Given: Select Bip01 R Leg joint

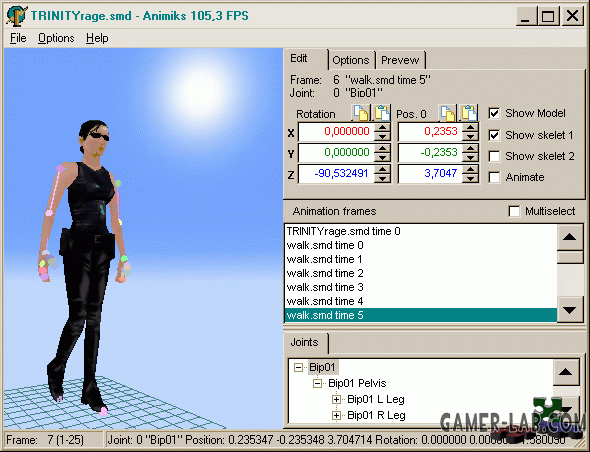Looking at the screenshot, I should [x=376, y=415].
